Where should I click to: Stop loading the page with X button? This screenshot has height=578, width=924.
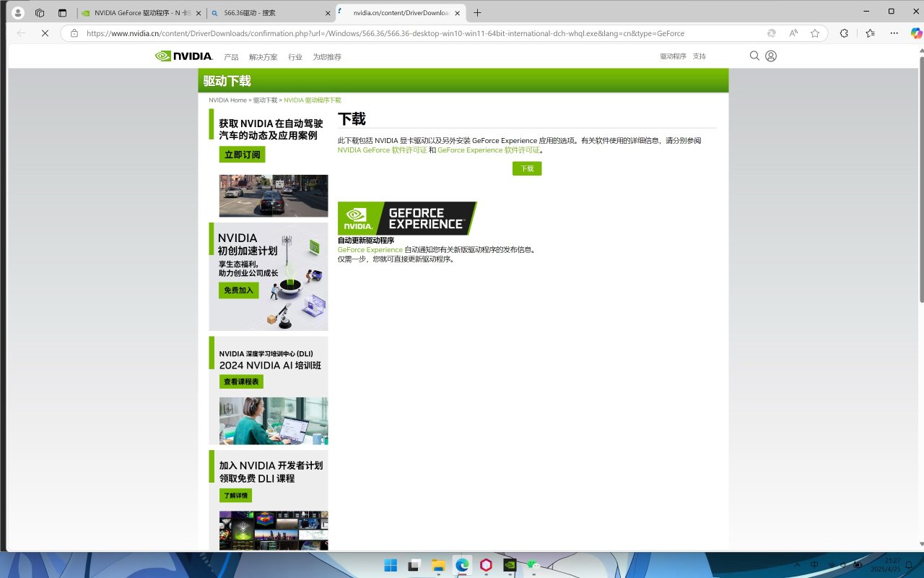point(45,33)
